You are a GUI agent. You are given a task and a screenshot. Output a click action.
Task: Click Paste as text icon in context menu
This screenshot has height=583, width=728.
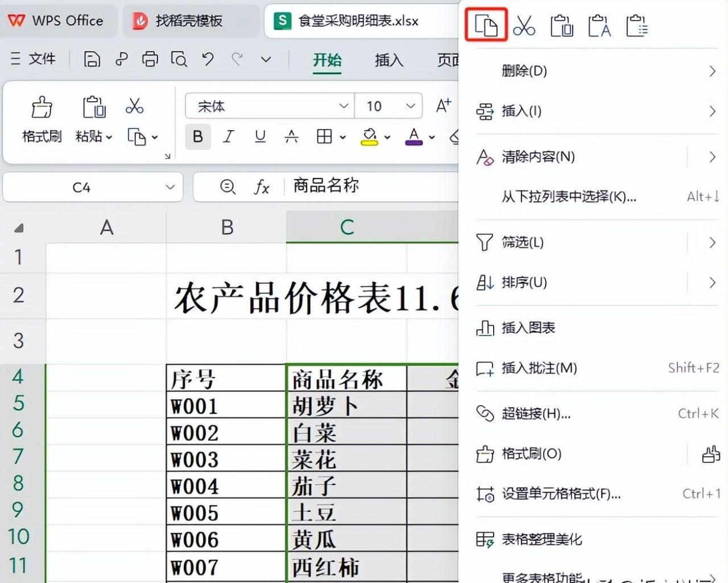tap(599, 26)
